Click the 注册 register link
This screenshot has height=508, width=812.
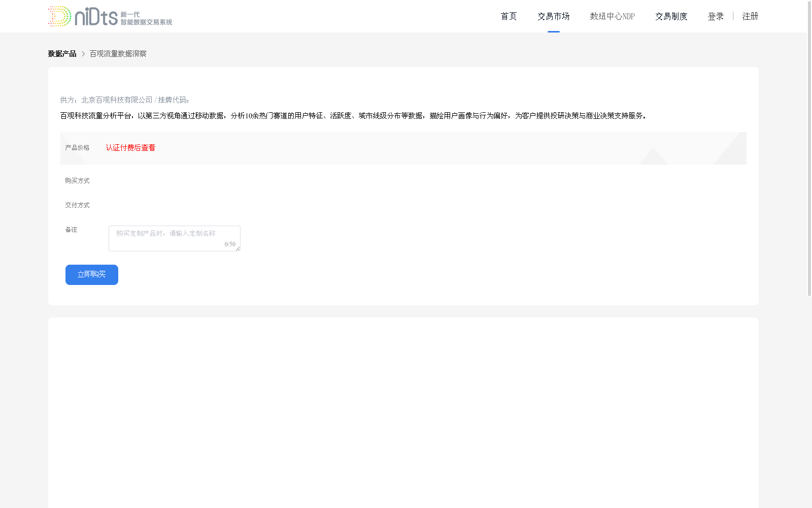(x=750, y=16)
